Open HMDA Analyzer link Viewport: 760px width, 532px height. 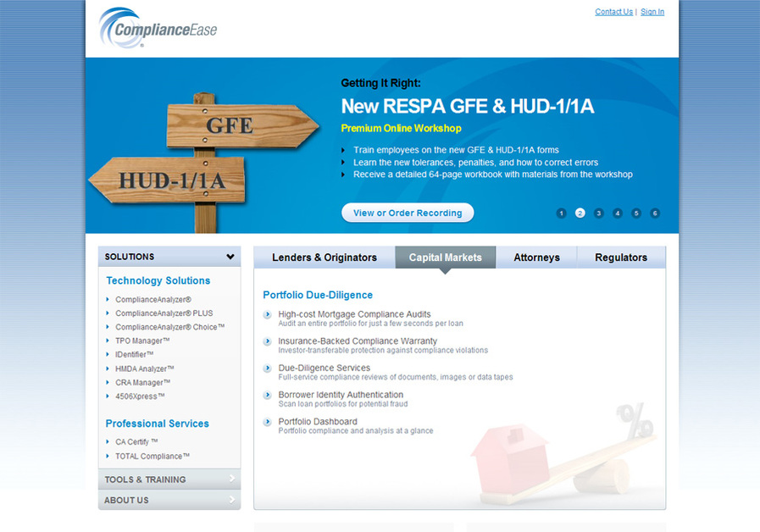coord(144,369)
